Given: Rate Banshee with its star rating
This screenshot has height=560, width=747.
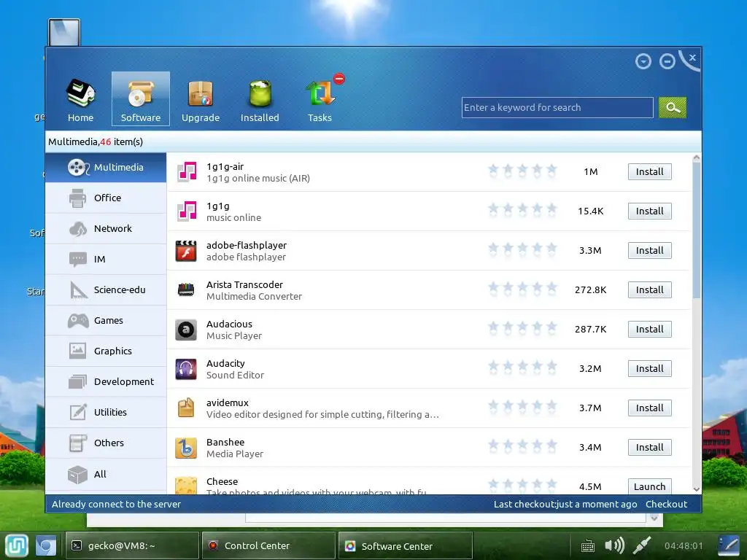Looking at the screenshot, I should pyautogui.click(x=522, y=446).
